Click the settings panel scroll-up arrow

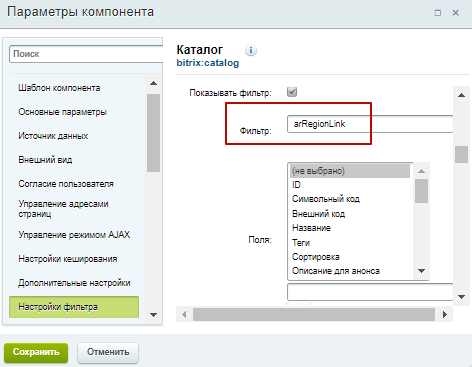tap(461, 95)
